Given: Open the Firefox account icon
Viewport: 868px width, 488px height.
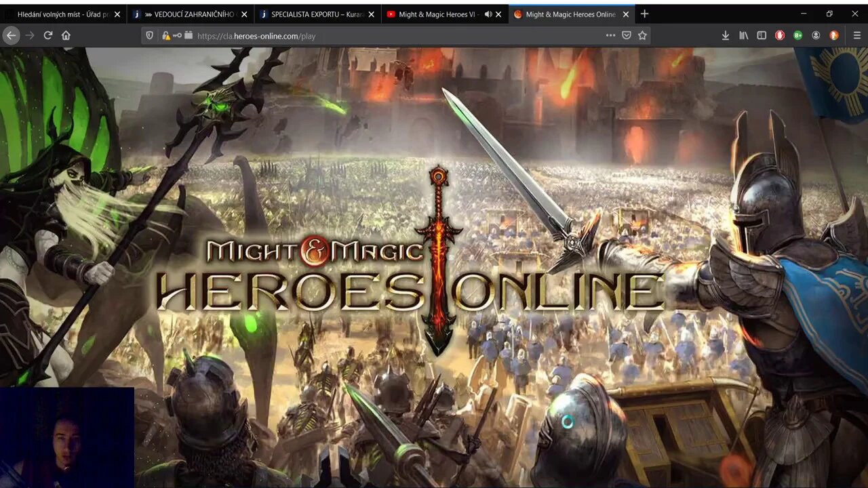Looking at the screenshot, I should click(816, 35).
